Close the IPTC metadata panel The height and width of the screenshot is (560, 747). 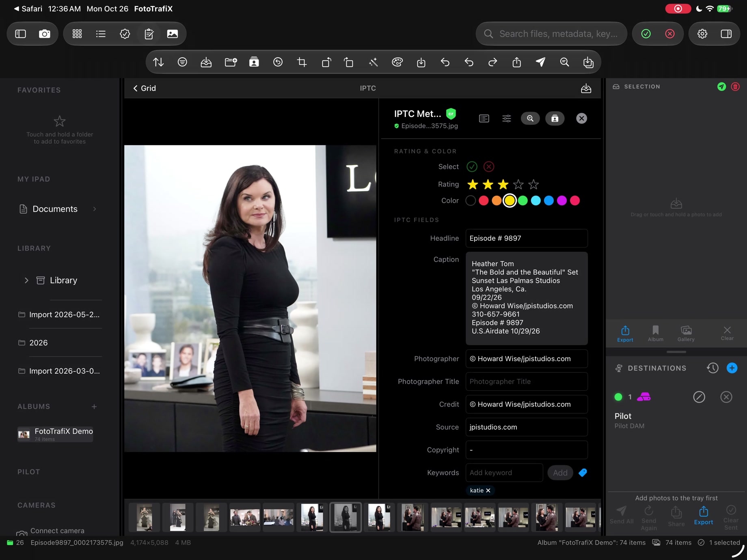click(581, 118)
